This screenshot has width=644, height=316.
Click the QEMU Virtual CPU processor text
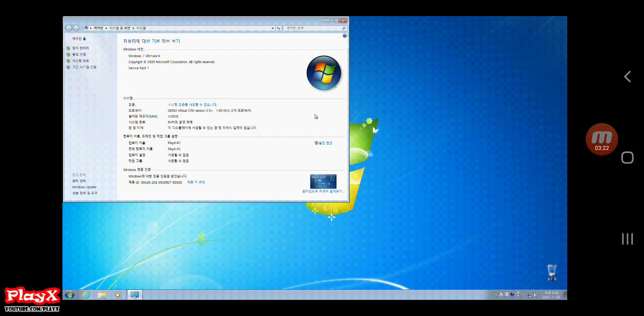click(209, 110)
